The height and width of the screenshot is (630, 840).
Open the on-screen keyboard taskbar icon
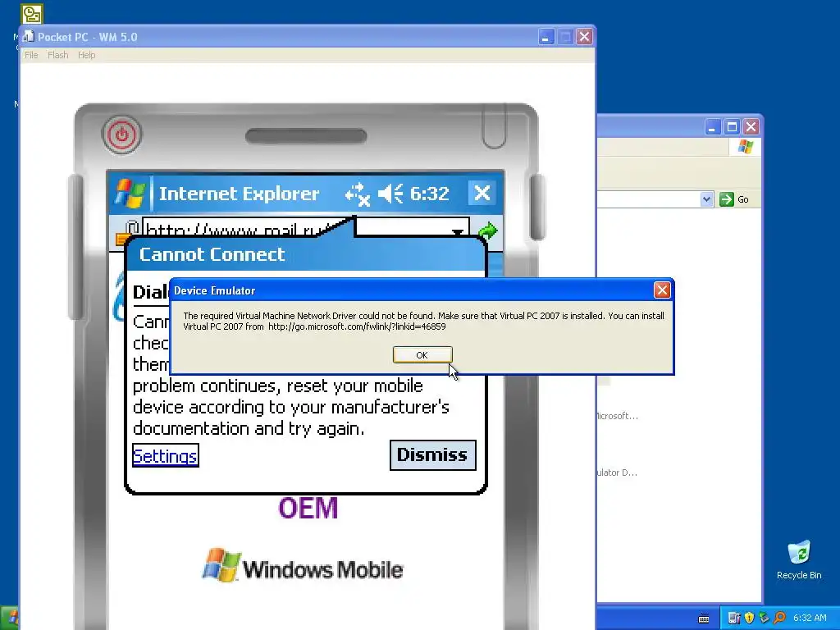pos(703,619)
